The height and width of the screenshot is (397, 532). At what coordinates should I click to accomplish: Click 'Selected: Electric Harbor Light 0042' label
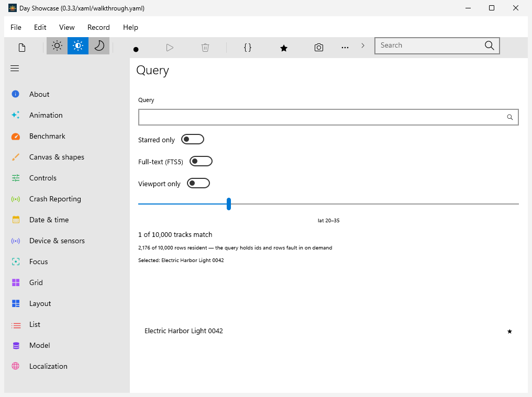181,260
